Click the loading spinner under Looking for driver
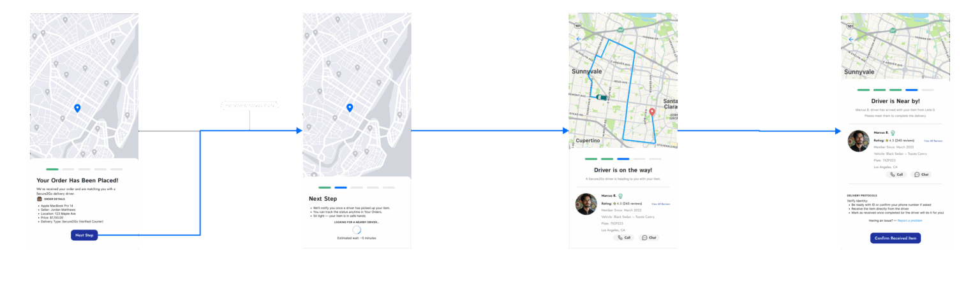This screenshot has height=281, width=980. pyautogui.click(x=357, y=230)
